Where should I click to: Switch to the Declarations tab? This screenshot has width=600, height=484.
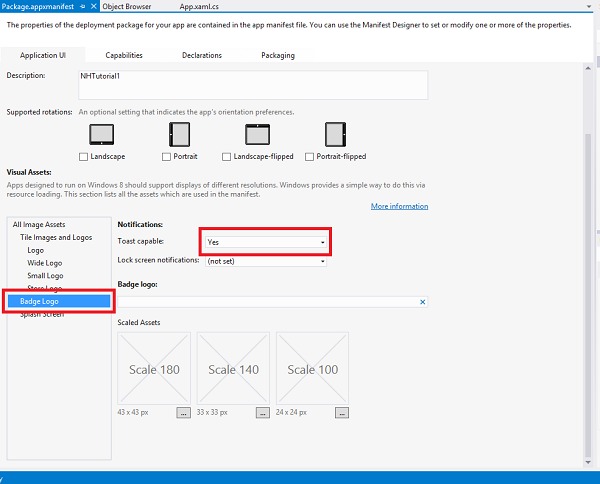point(202,55)
